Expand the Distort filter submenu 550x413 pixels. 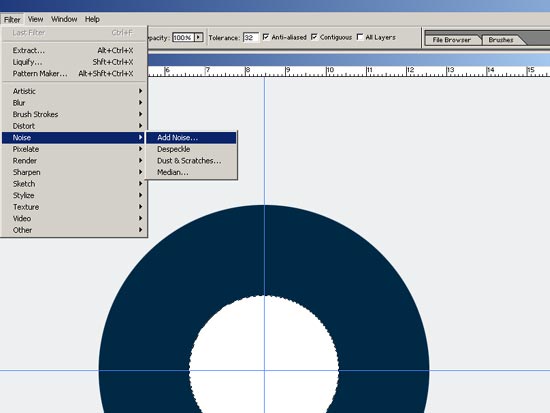(x=74, y=126)
